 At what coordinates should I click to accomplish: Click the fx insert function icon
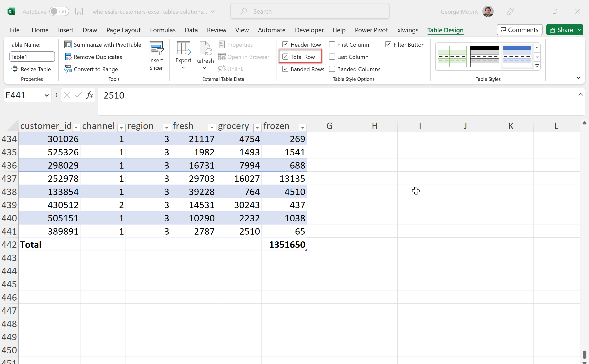89,95
